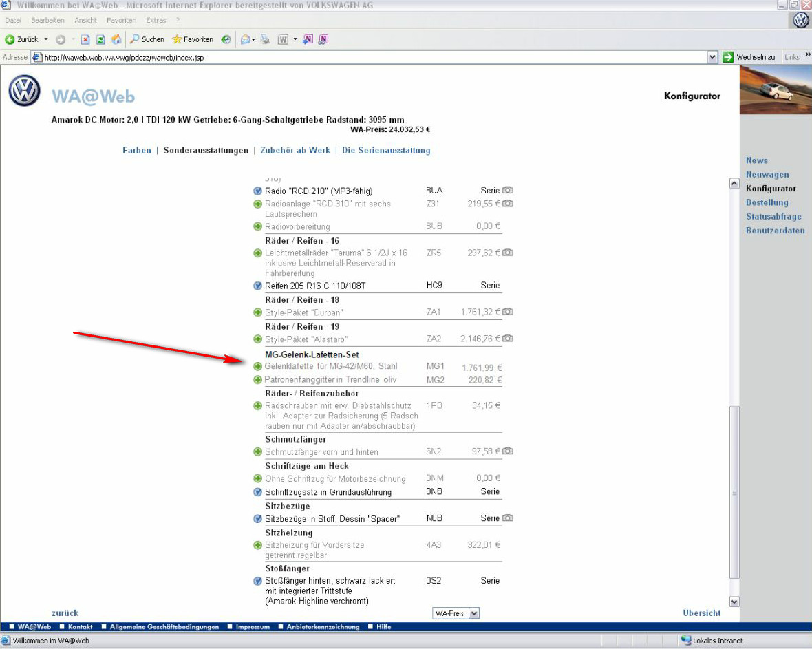Expand the address bar URL dropdown
This screenshot has width=812, height=649.
point(713,57)
